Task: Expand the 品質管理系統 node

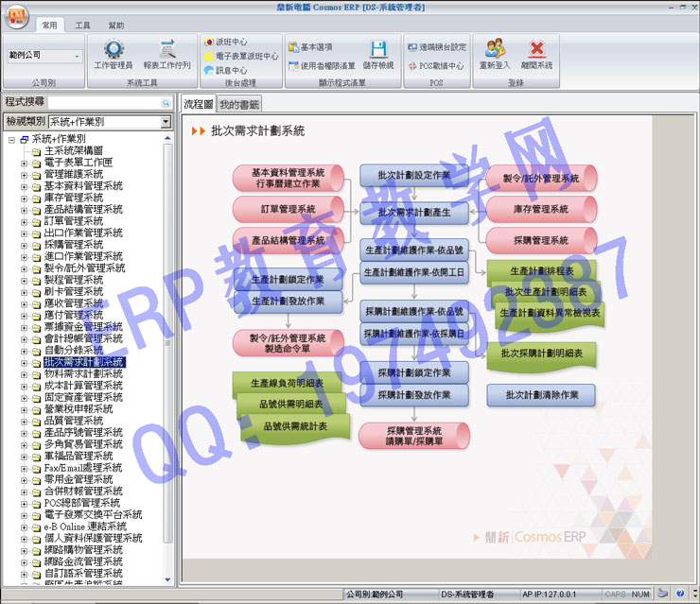Action: click(x=24, y=422)
